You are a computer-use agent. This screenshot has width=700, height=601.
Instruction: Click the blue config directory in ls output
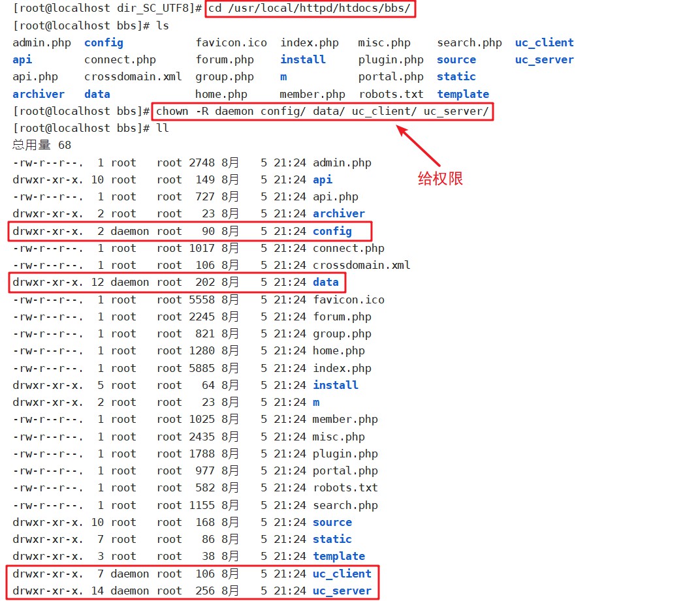coord(104,43)
